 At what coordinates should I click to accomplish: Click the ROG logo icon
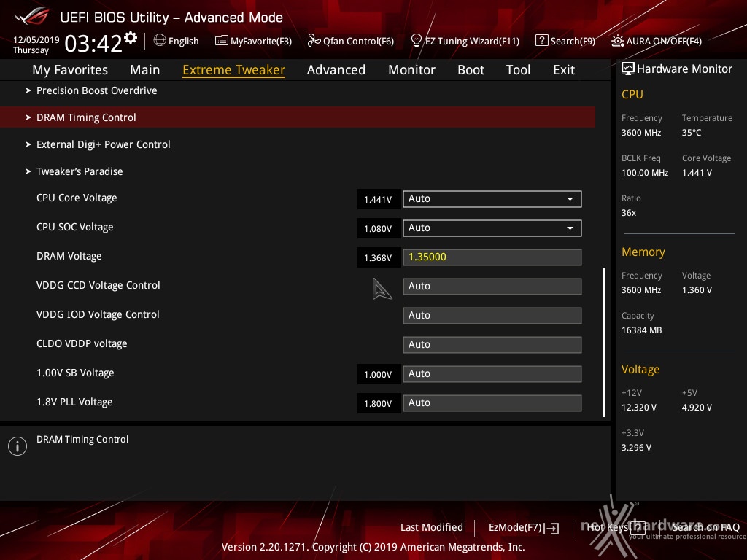[x=32, y=17]
